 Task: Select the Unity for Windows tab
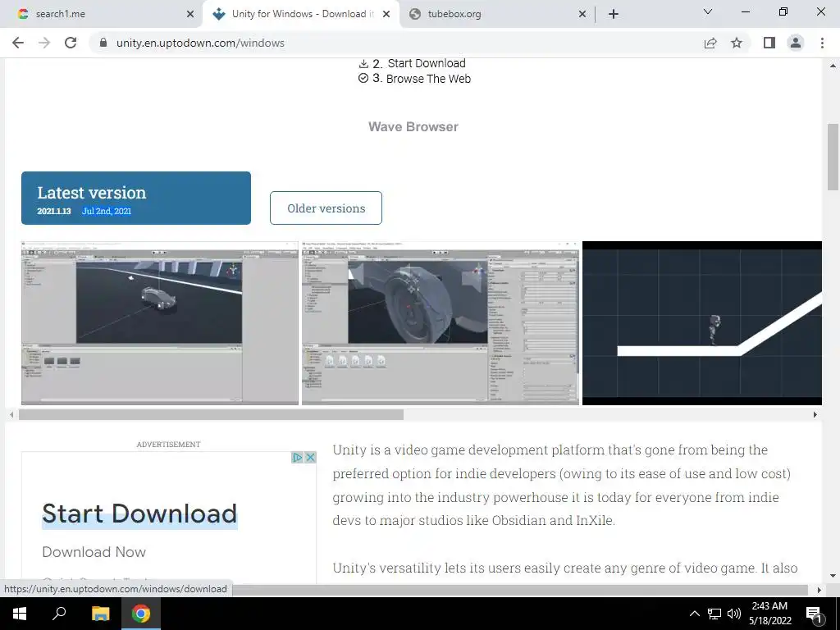303,14
